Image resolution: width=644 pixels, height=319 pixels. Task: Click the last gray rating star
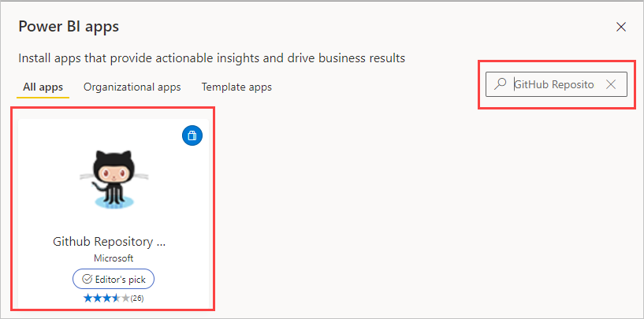tap(125, 298)
